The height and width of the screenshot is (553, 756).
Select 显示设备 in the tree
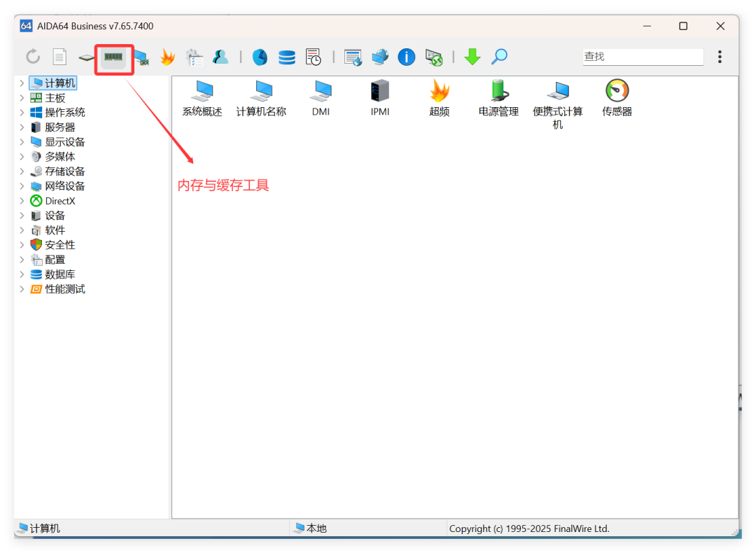pyautogui.click(x=58, y=142)
